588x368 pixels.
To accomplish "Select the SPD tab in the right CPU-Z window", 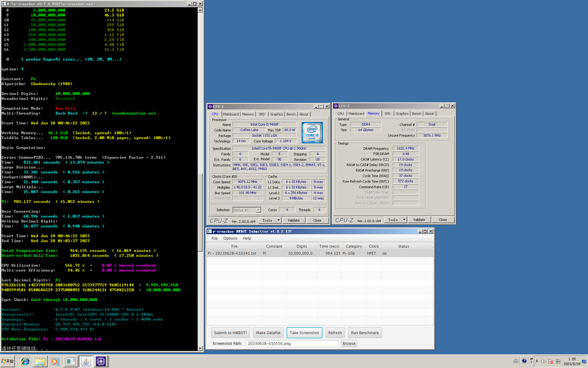I will (387, 114).
